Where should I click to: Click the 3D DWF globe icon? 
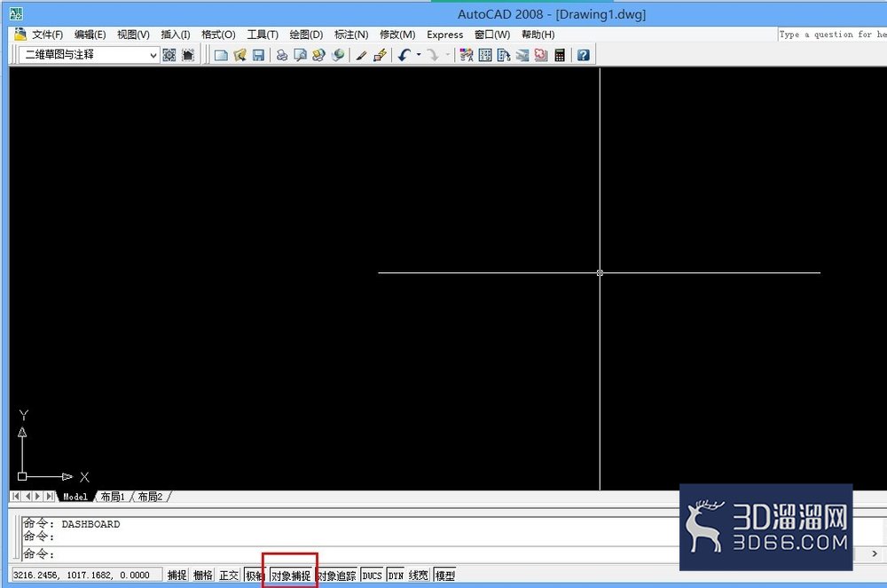338,55
